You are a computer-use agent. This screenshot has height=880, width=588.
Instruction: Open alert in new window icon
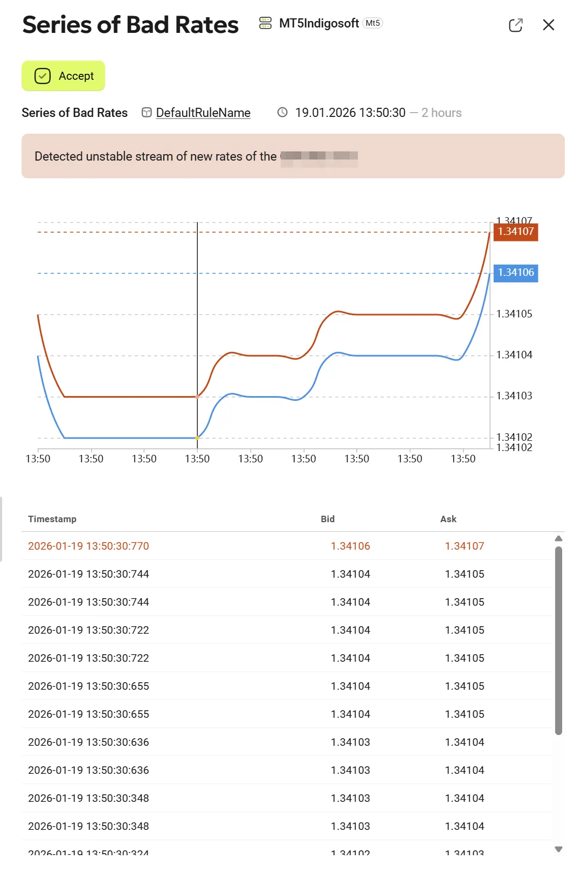click(515, 25)
